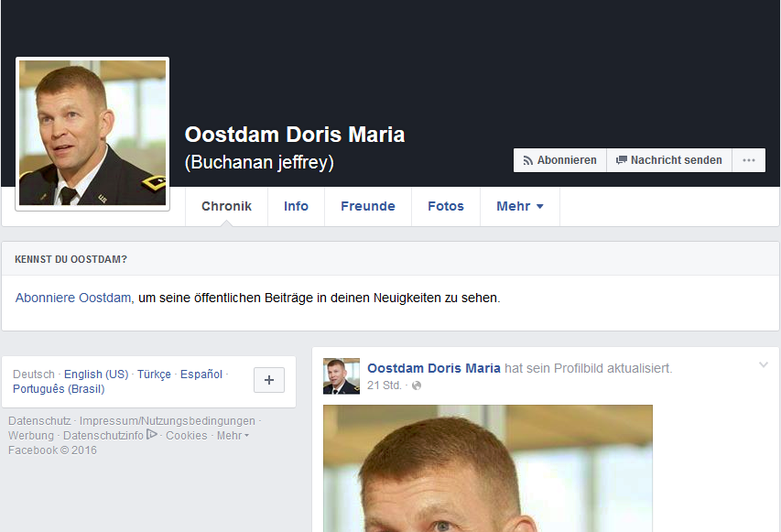The height and width of the screenshot is (532, 781).
Task: Open the Freunde tab
Action: pyautogui.click(x=368, y=206)
